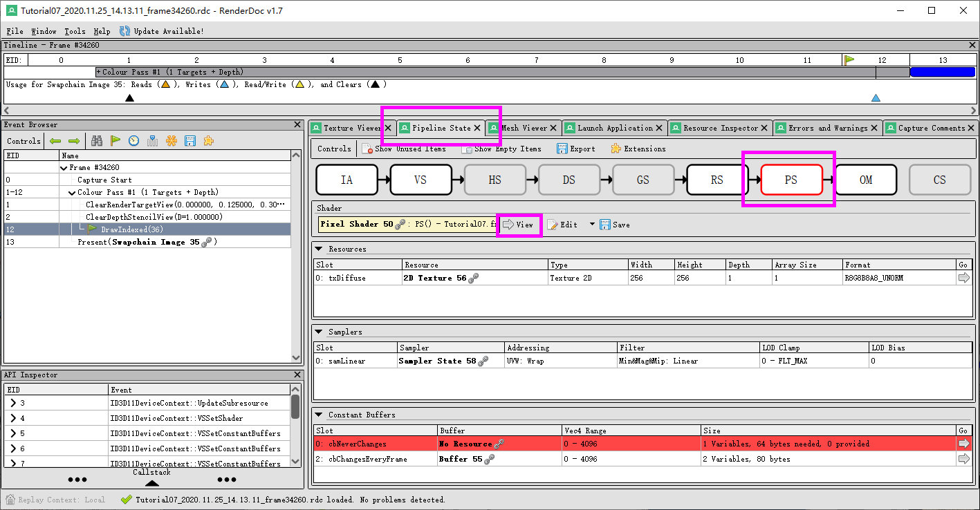Click the link icon beside Sampler State 58
Viewport: 980px width, 510px height.
pyautogui.click(x=483, y=361)
